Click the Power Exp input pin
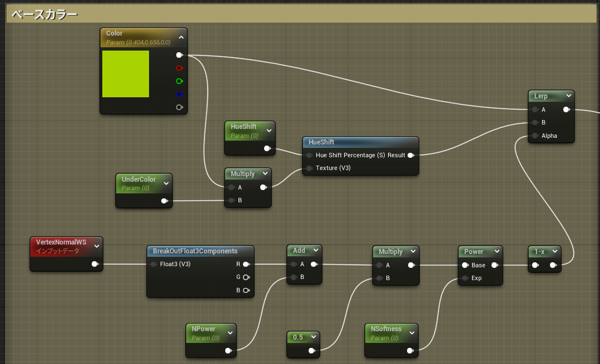This screenshot has width=600, height=364. point(465,278)
